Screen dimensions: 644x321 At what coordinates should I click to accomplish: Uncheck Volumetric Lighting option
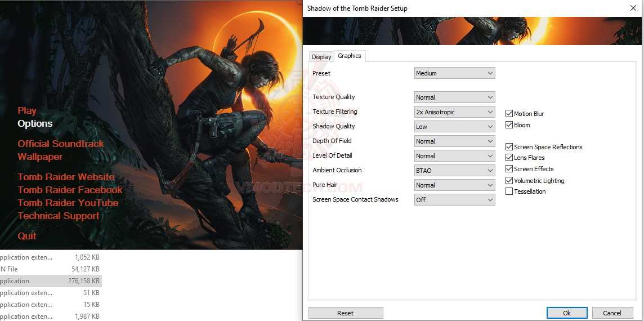tap(509, 180)
